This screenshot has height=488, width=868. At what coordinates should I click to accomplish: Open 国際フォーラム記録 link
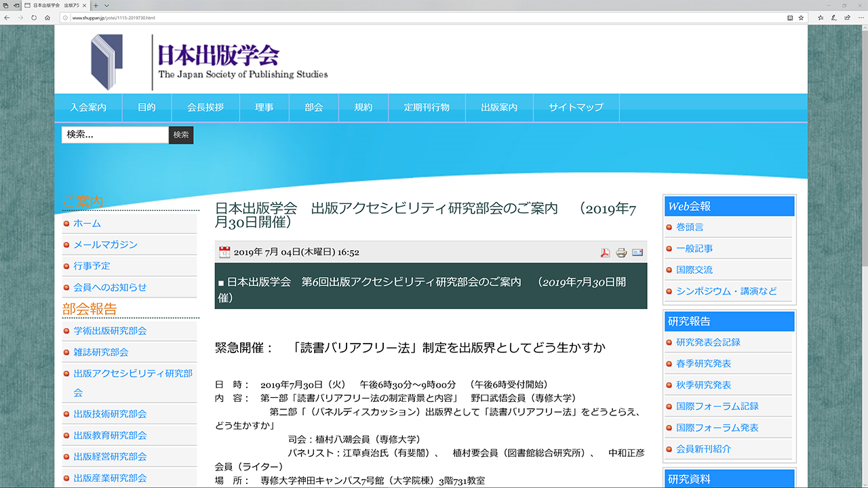tap(717, 407)
